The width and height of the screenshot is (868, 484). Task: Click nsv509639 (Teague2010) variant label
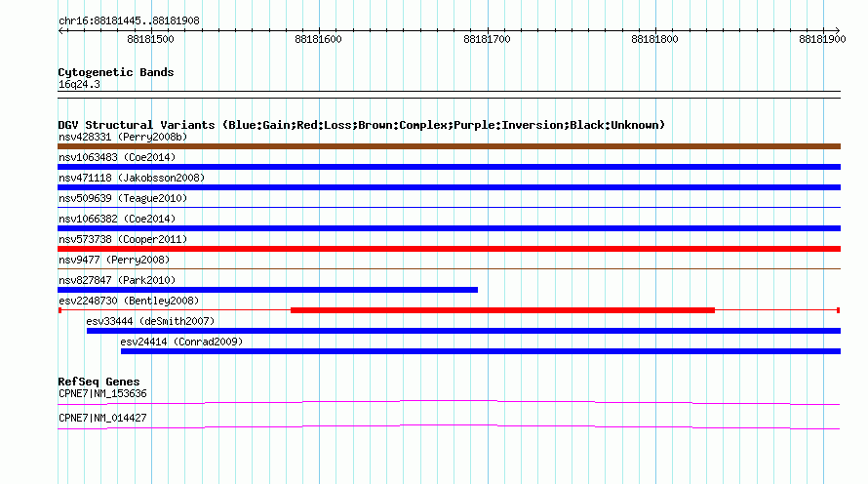tap(123, 198)
